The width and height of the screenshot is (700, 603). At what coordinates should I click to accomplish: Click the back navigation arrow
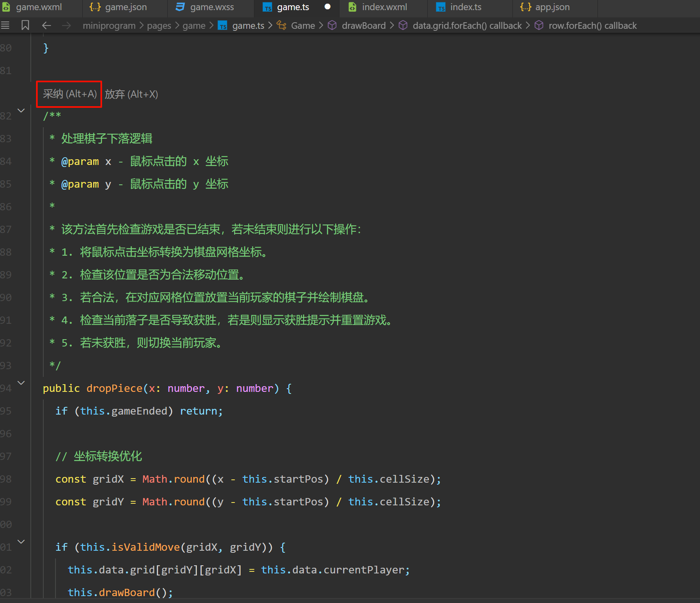[47, 26]
